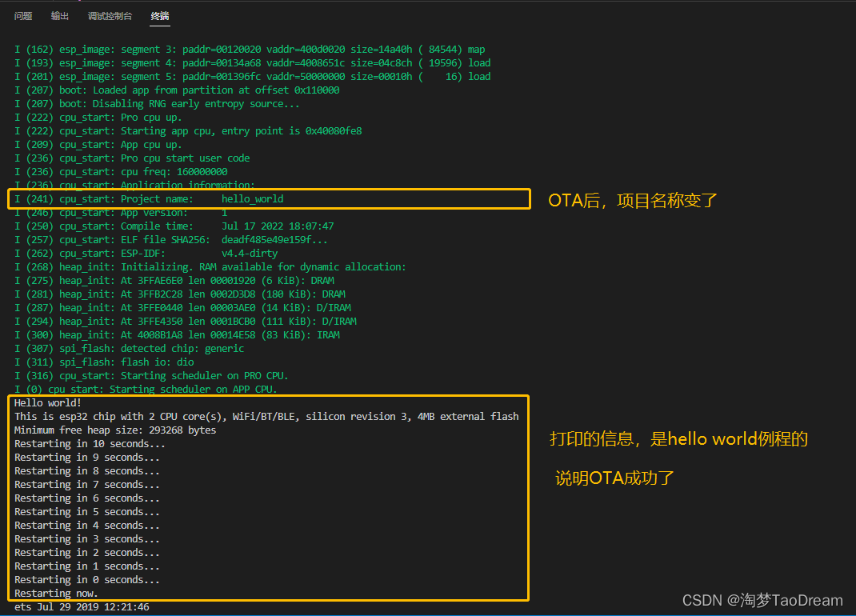The width and height of the screenshot is (856, 616).
Task: Click the CSDN @淘梦TaoDream watermark link
Action: 762,599
